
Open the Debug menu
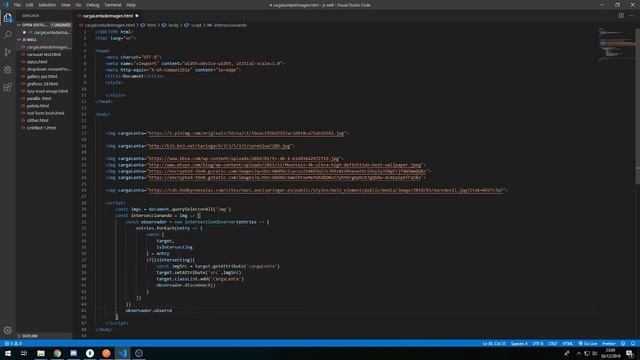(93, 5)
